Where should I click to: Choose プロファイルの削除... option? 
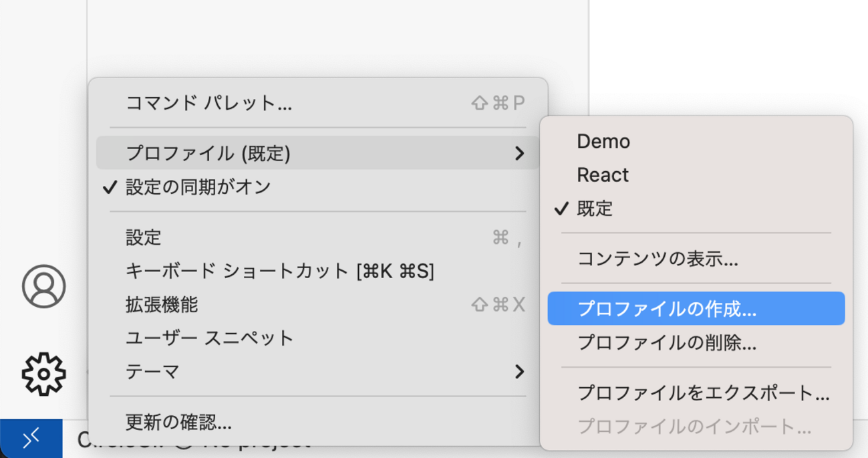(x=667, y=343)
